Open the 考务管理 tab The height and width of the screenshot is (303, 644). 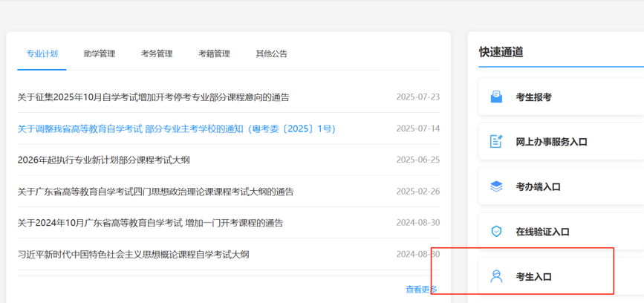pos(157,53)
